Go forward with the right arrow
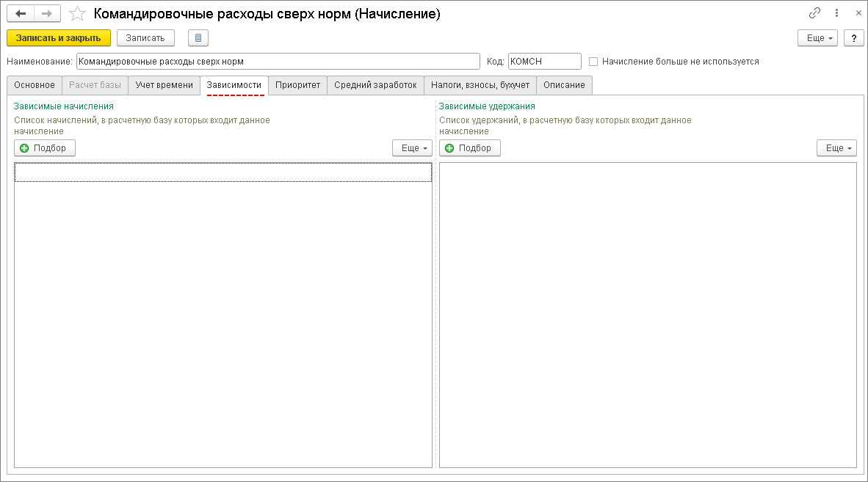The height and width of the screenshot is (482, 868). (47, 14)
